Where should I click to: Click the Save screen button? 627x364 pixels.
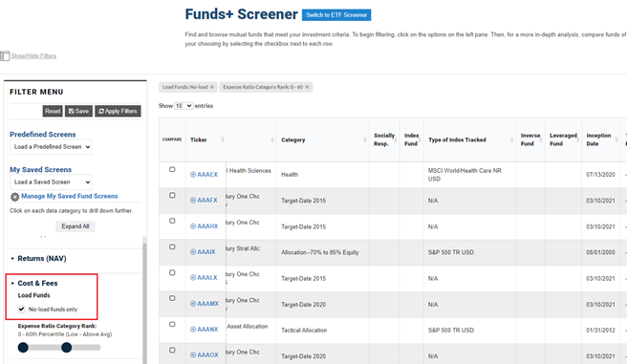pos(78,111)
